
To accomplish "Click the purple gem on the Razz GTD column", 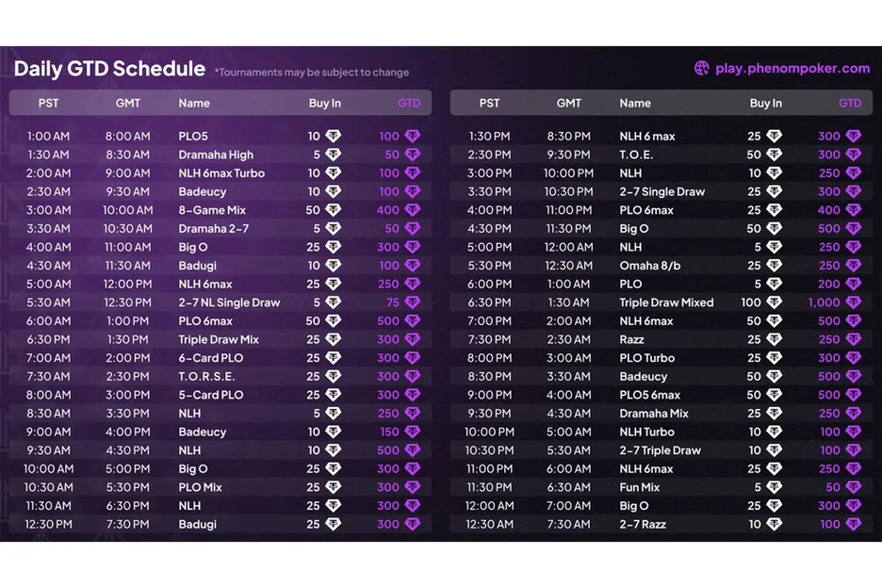I will click(x=852, y=339).
